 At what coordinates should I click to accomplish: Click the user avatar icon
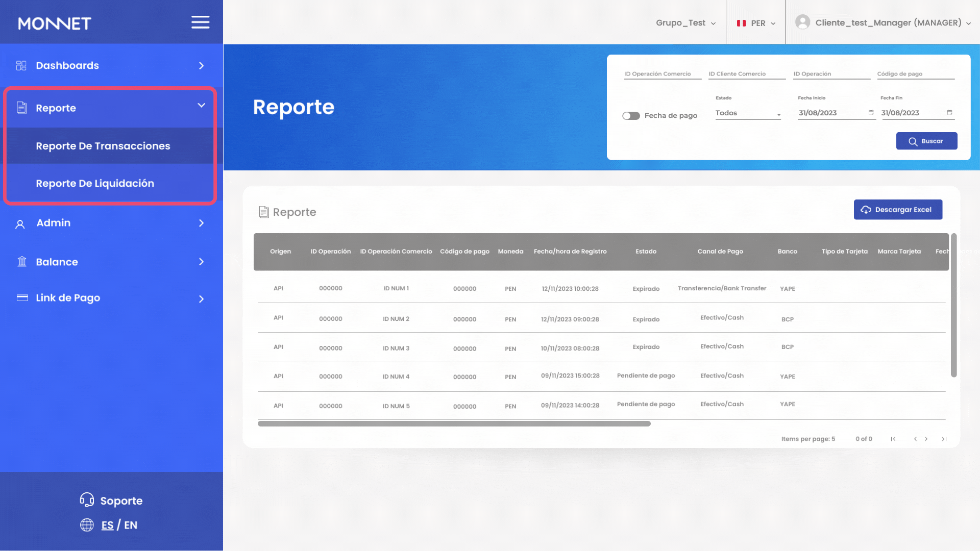(x=802, y=22)
